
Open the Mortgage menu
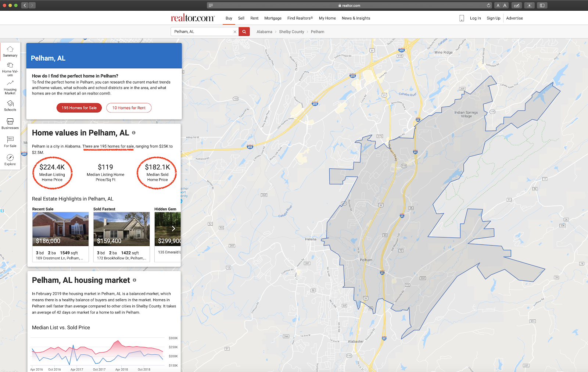(273, 18)
